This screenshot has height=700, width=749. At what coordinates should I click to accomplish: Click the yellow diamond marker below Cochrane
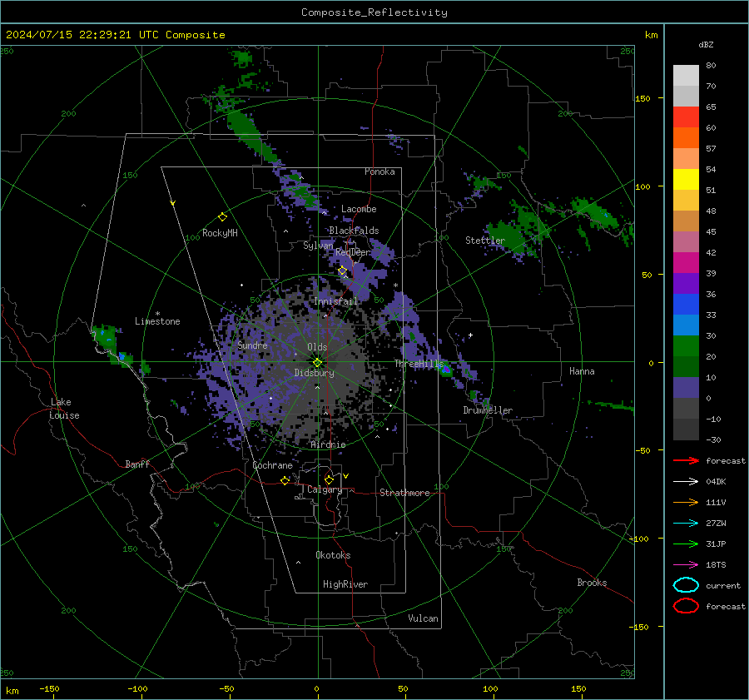pos(285,480)
